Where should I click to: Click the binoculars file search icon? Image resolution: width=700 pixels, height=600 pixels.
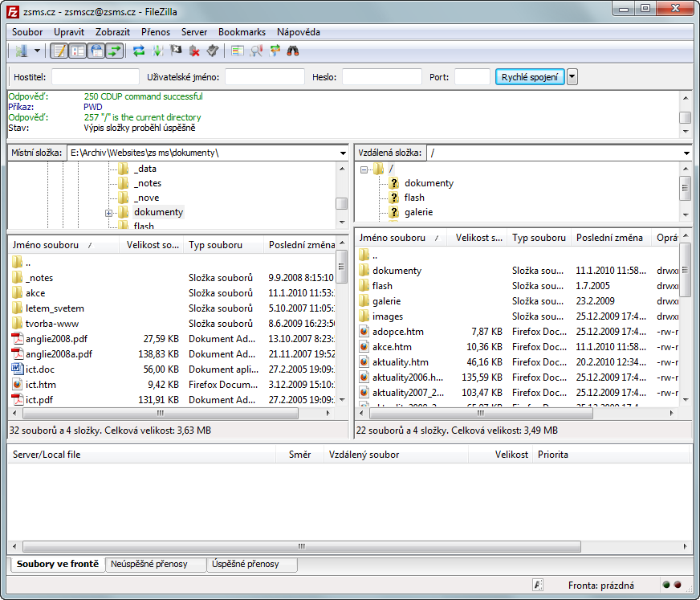pos(293,51)
